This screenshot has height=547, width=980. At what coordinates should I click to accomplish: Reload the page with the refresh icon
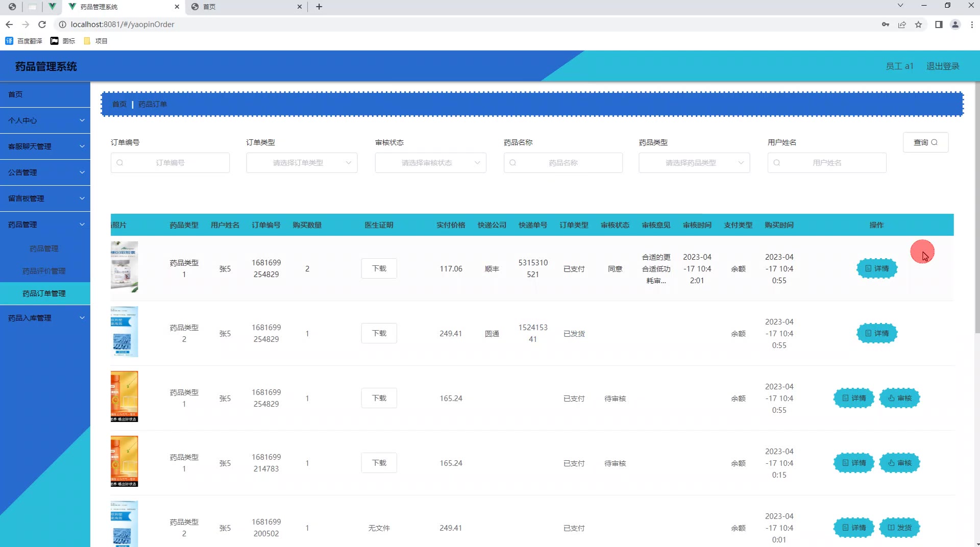42,24
